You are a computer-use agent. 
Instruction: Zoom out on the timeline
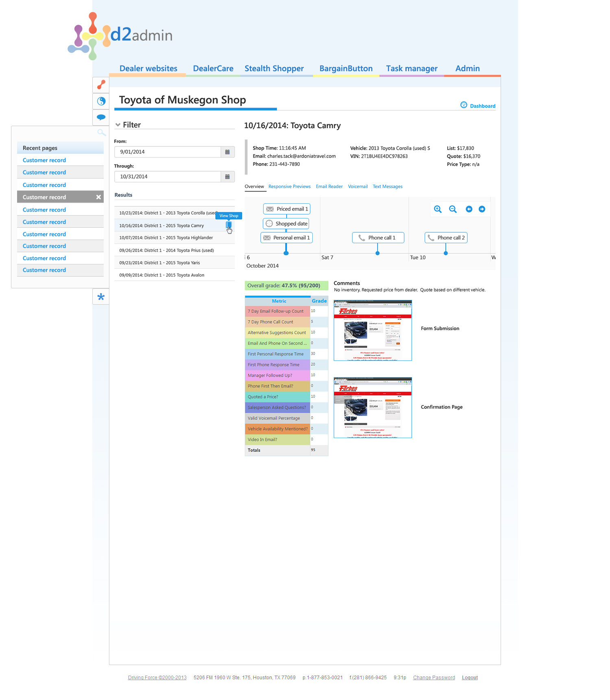453,209
